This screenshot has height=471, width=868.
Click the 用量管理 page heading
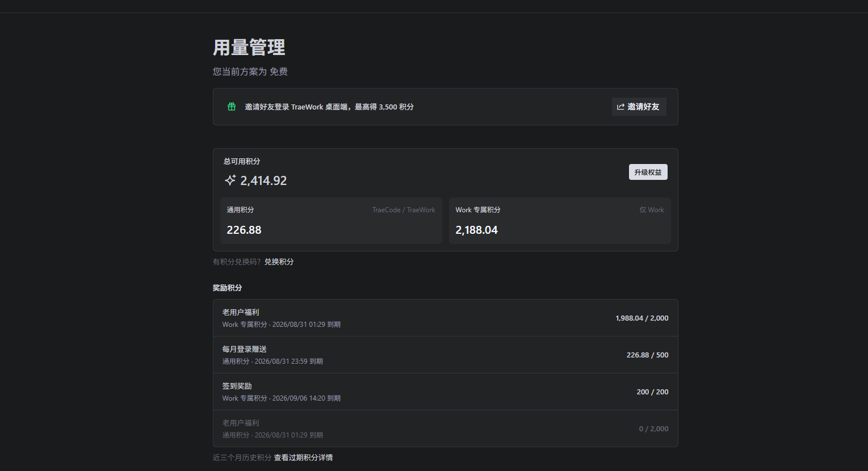tap(249, 48)
